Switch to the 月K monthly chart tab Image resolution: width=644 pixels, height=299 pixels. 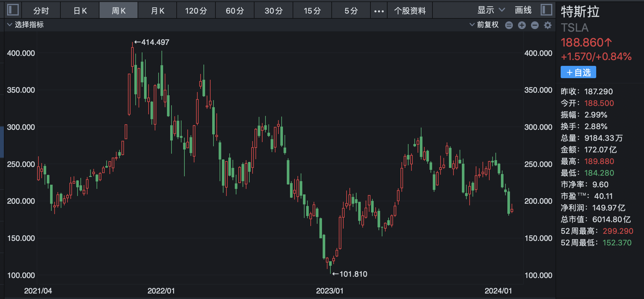[158, 11]
